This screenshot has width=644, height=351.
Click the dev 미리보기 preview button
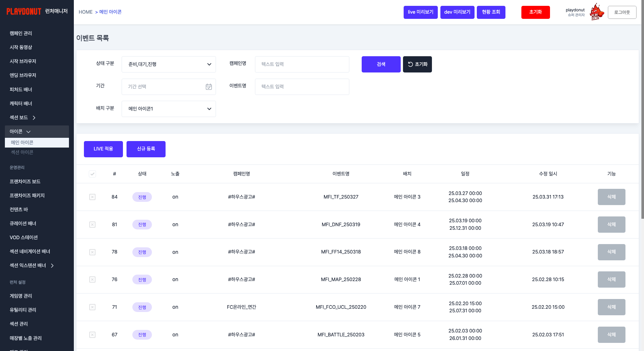click(x=457, y=12)
